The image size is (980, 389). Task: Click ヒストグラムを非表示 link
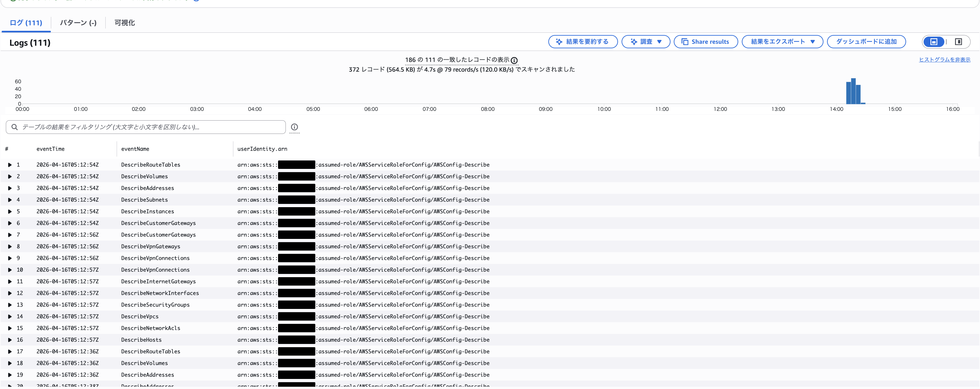pyautogui.click(x=945, y=60)
